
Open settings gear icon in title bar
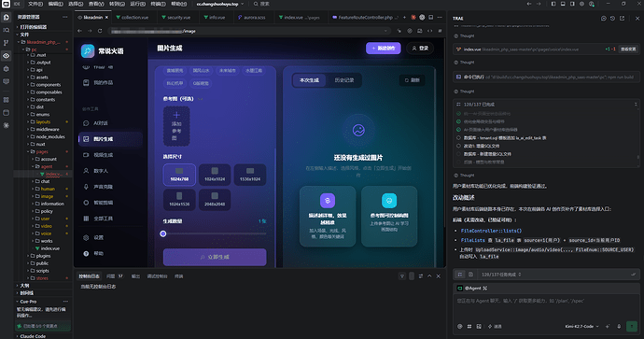coord(581,4)
